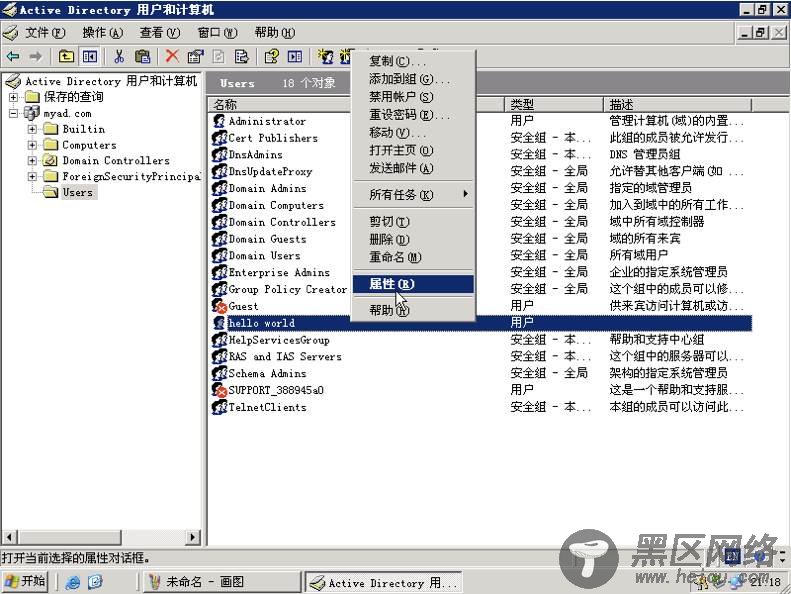Click tree pane scrollbar left arrow
The height and width of the screenshot is (594, 791).
[9, 537]
